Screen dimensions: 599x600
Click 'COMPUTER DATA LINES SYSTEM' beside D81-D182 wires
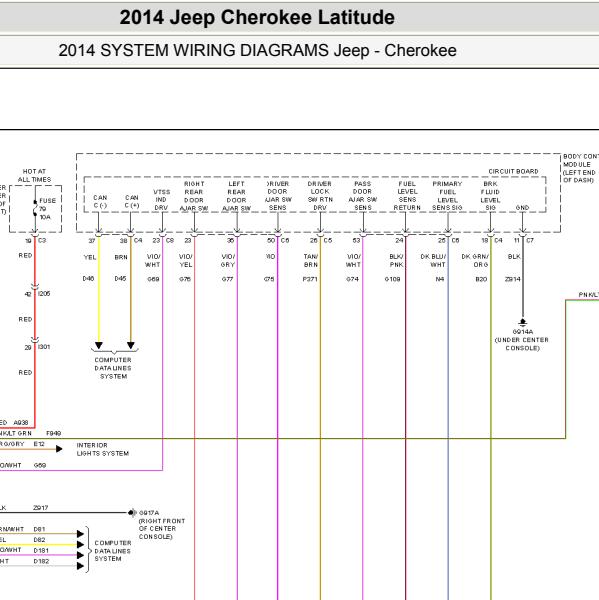tap(113, 551)
